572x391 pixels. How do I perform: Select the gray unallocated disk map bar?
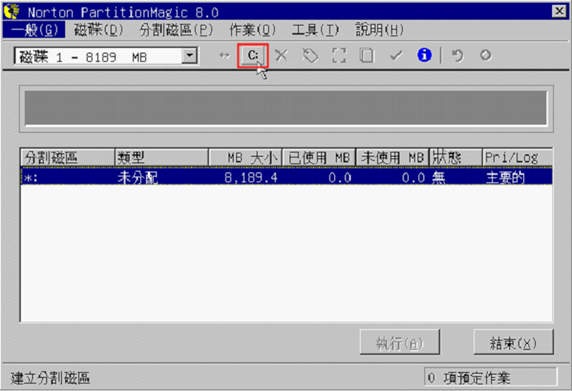pyautogui.click(x=286, y=108)
